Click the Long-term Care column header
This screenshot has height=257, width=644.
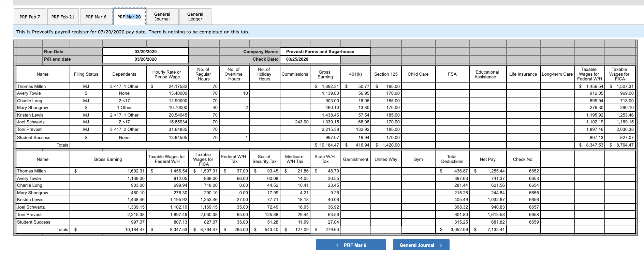[x=557, y=74]
